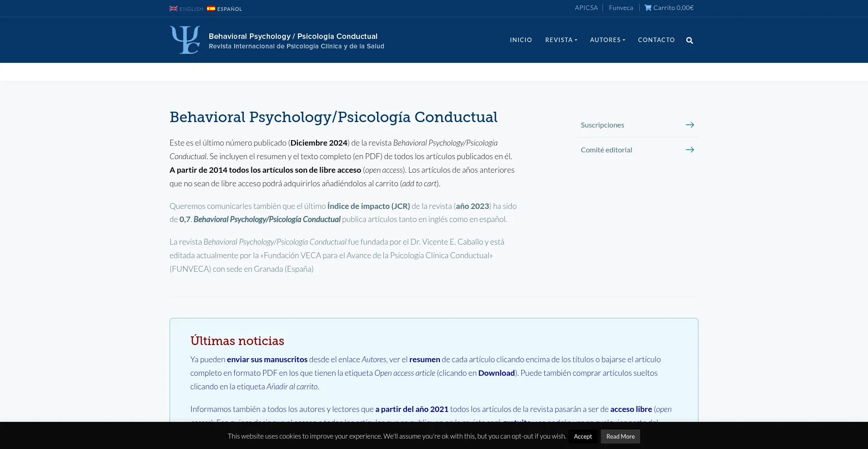Click Read More on cookie banner

[620, 436]
